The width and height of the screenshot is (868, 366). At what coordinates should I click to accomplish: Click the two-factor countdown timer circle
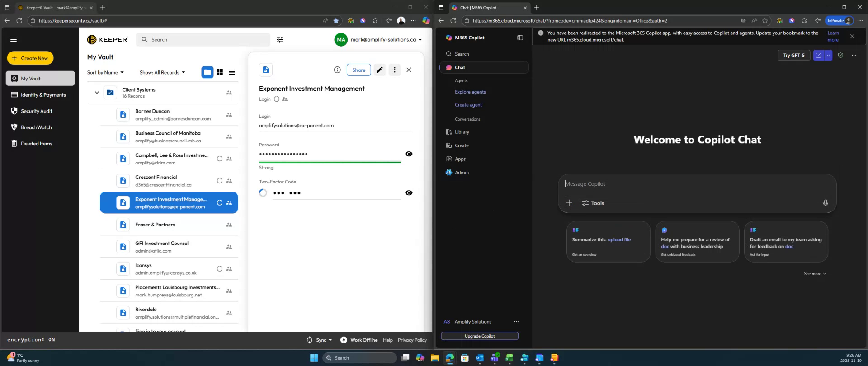tap(263, 193)
